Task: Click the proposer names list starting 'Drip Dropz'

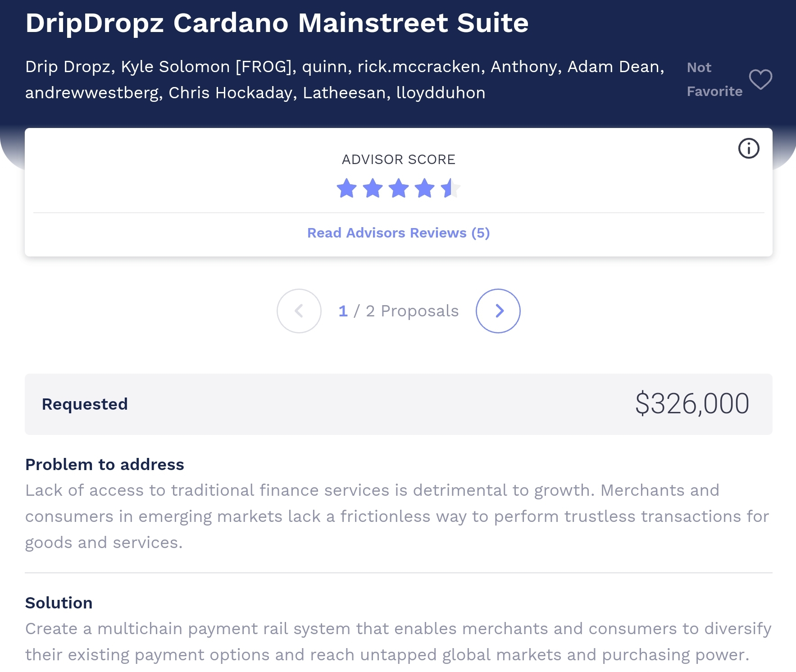Action: pyautogui.click(x=345, y=79)
